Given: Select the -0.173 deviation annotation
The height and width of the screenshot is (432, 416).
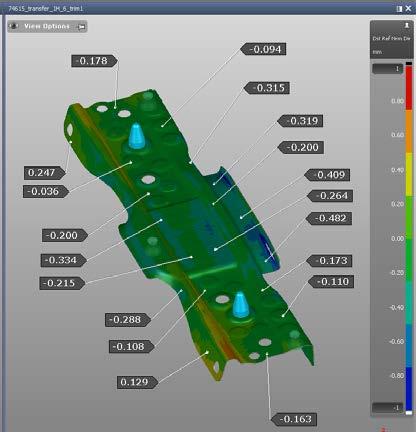Looking at the screenshot, I should 329,261.
